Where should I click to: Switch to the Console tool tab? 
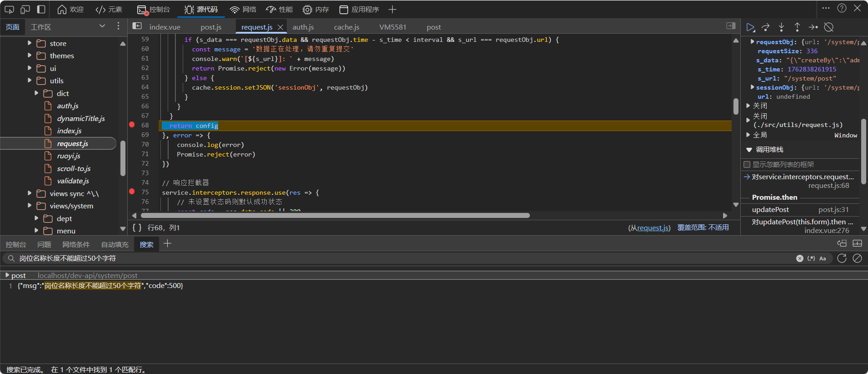(154, 9)
